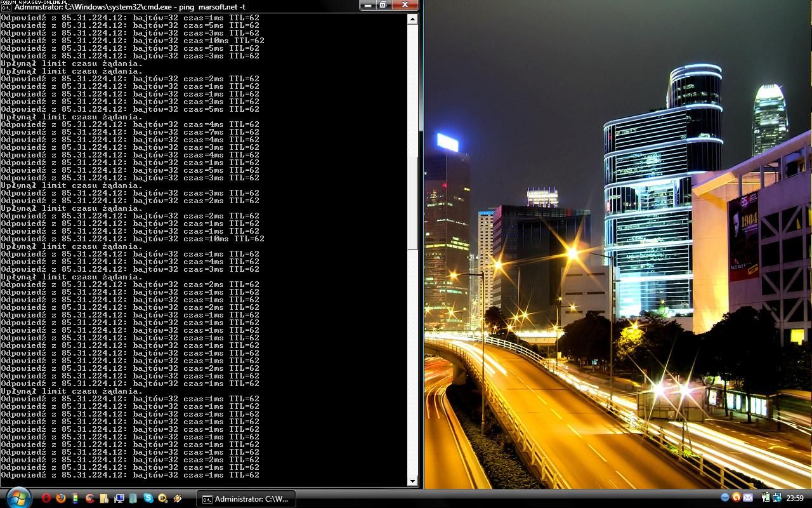Open the mail envelope tray icon
Screen dimensions: 812x508
[x=748, y=497]
